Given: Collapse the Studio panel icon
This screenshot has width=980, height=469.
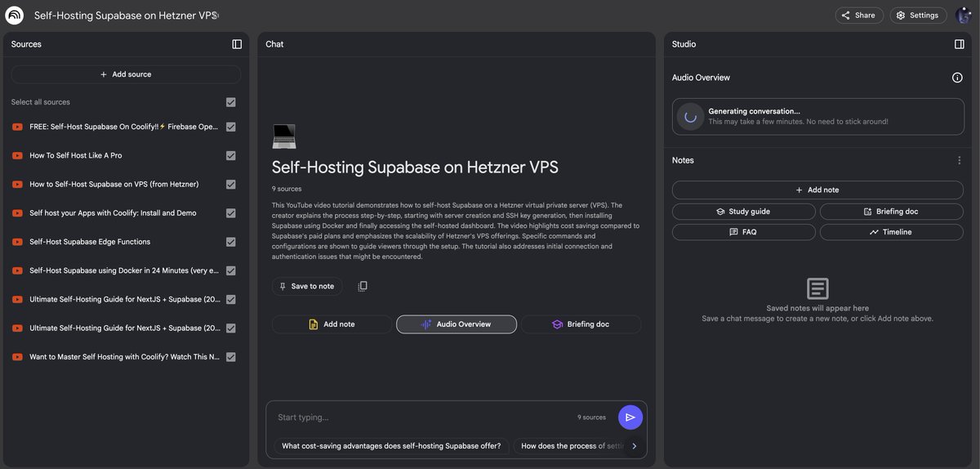Looking at the screenshot, I should tap(960, 44).
